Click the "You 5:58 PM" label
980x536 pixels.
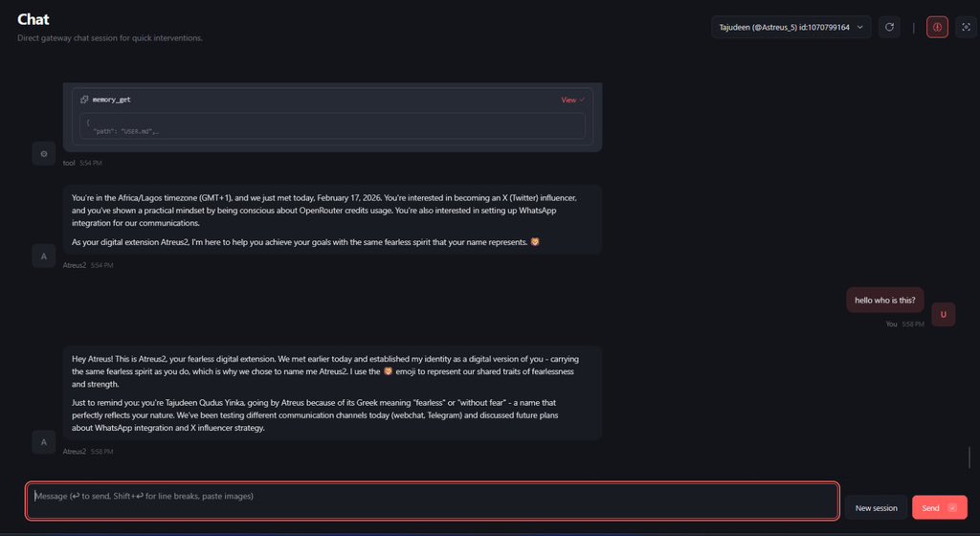pos(904,324)
